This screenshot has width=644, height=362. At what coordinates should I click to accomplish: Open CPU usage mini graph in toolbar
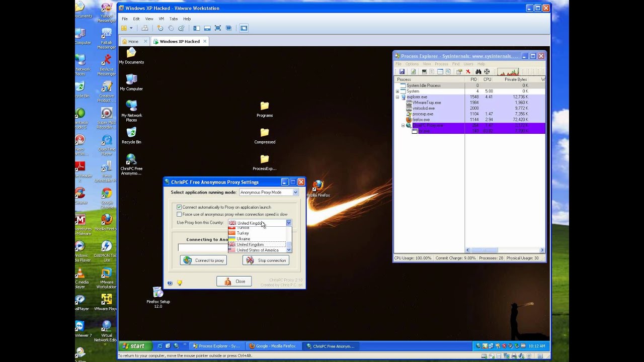(508, 71)
